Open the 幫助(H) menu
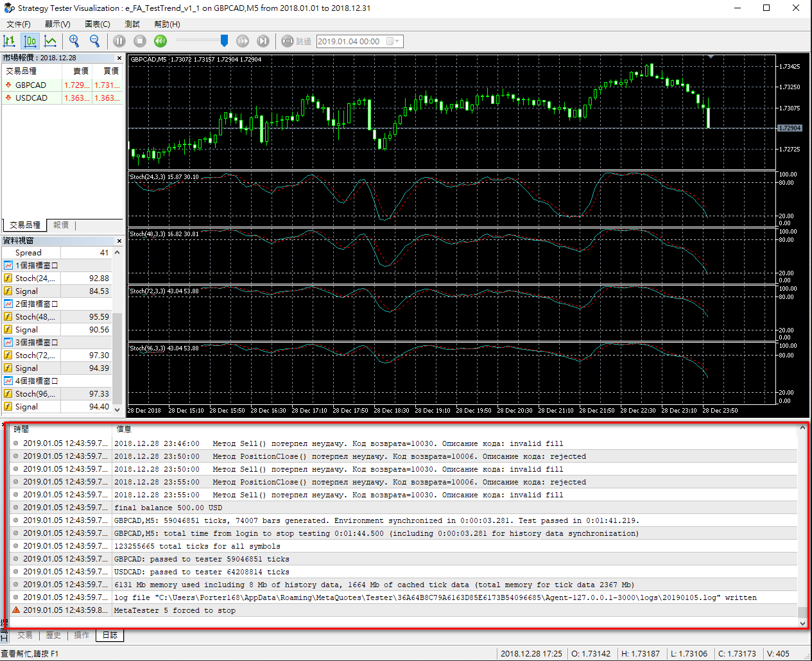This screenshot has width=812, height=661. click(x=167, y=24)
